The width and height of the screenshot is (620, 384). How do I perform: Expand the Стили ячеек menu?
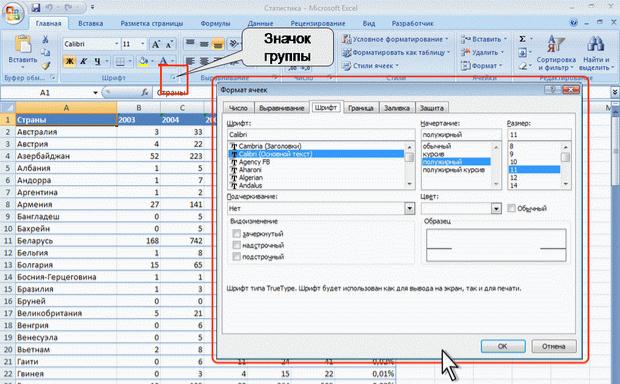pyautogui.click(x=370, y=66)
